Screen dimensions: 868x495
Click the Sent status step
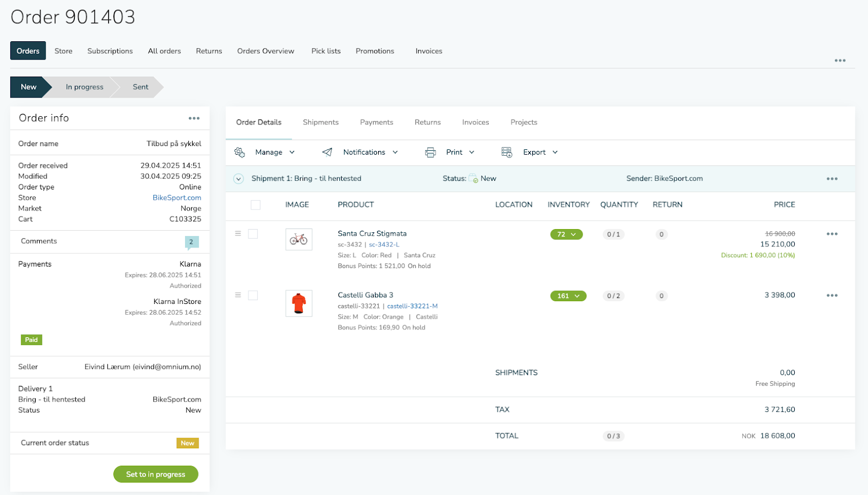click(x=141, y=87)
